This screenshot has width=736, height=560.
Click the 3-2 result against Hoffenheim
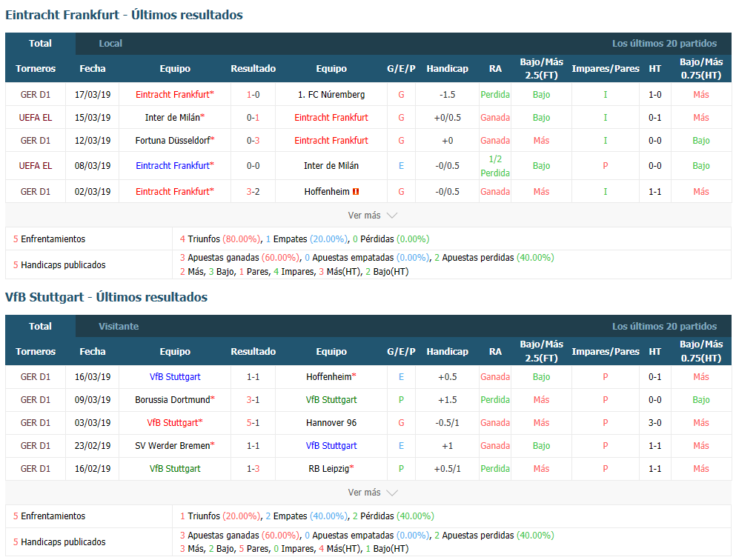(x=253, y=192)
